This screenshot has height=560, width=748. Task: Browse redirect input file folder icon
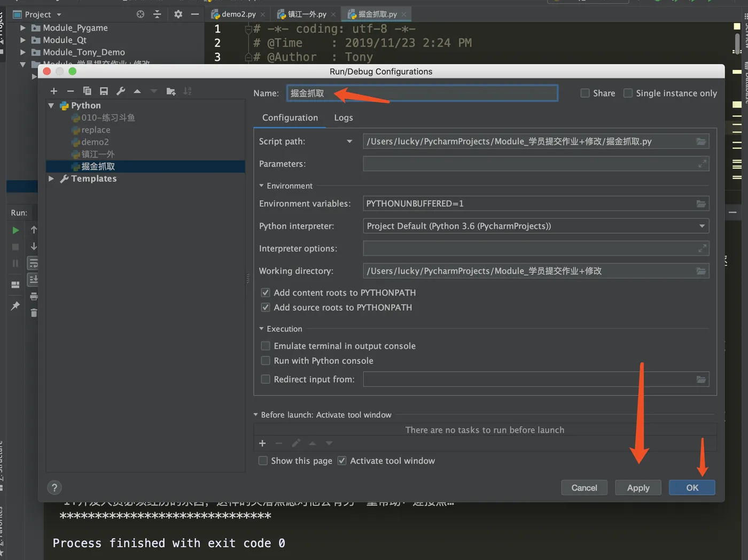[701, 379]
